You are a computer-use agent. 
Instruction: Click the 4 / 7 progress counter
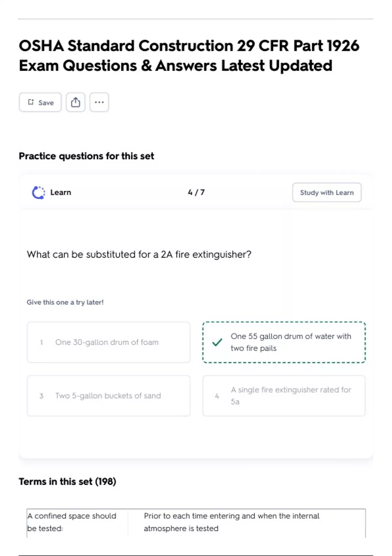pyautogui.click(x=196, y=193)
